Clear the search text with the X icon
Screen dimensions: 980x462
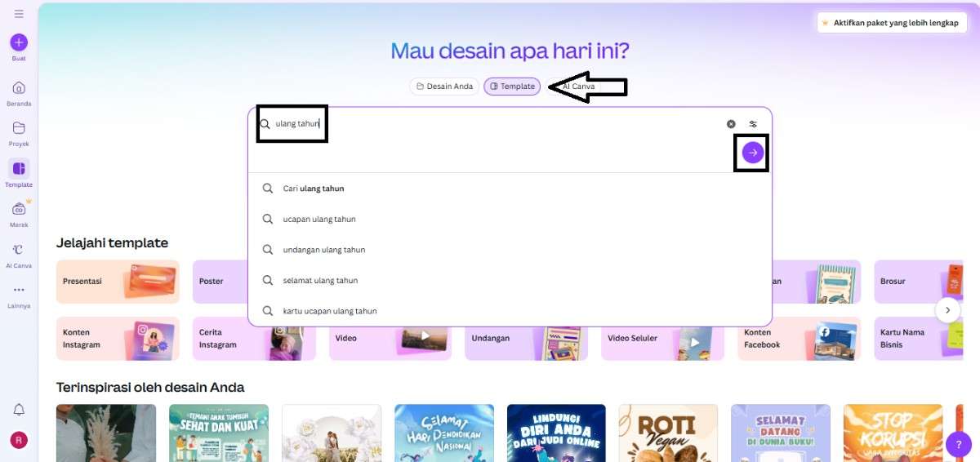731,124
